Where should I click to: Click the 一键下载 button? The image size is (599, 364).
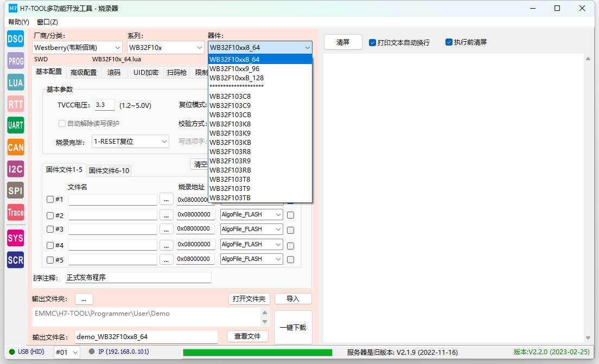coord(293,327)
